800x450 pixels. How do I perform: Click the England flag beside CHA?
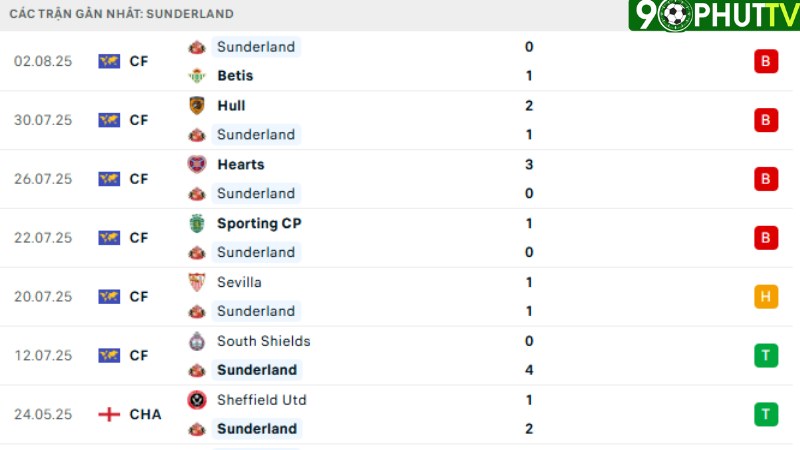coord(109,414)
